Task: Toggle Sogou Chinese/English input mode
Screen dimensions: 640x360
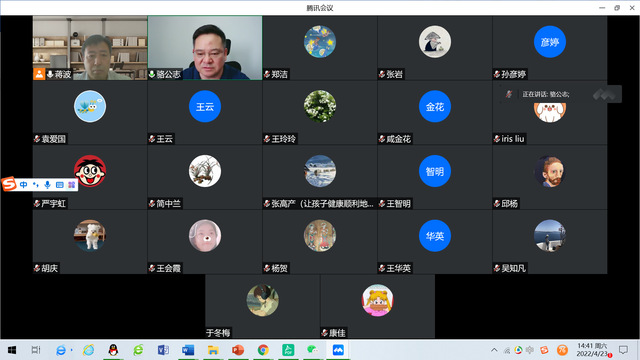Action: 23,185
